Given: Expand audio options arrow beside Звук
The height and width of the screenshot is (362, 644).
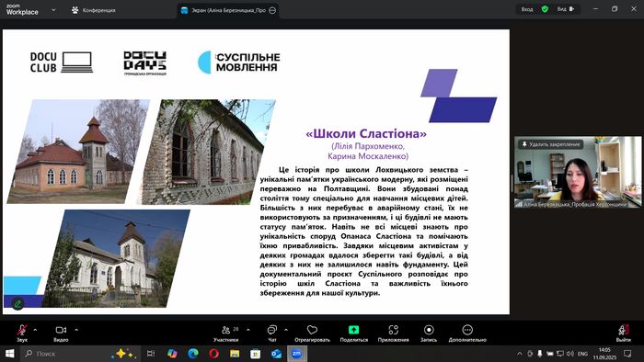Looking at the screenshot, I should tap(35, 330).
